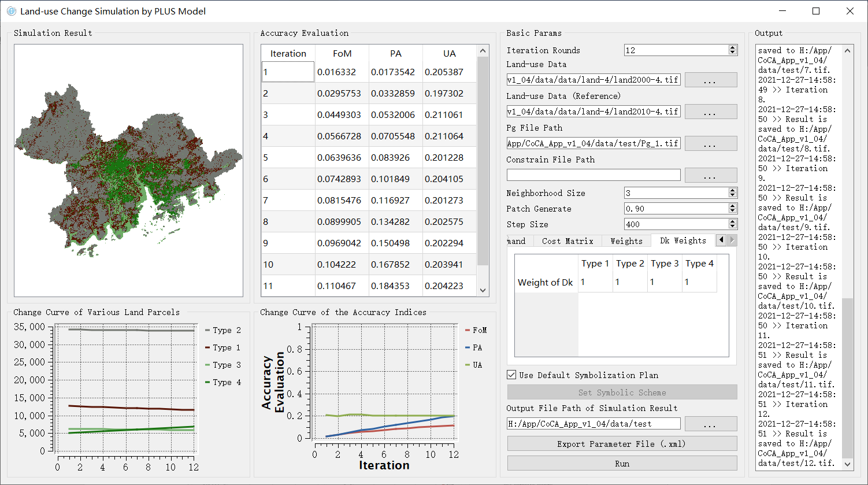Increase the Iteration Rounds spinner value
This screenshot has width=868, height=485.
tap(733, 48)
